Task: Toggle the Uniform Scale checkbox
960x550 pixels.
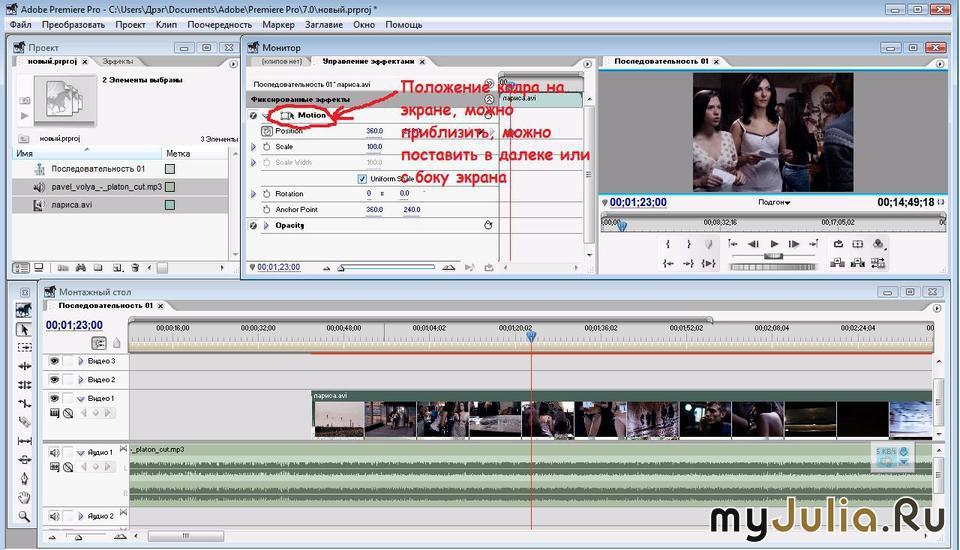Action: tap(362, 179)
